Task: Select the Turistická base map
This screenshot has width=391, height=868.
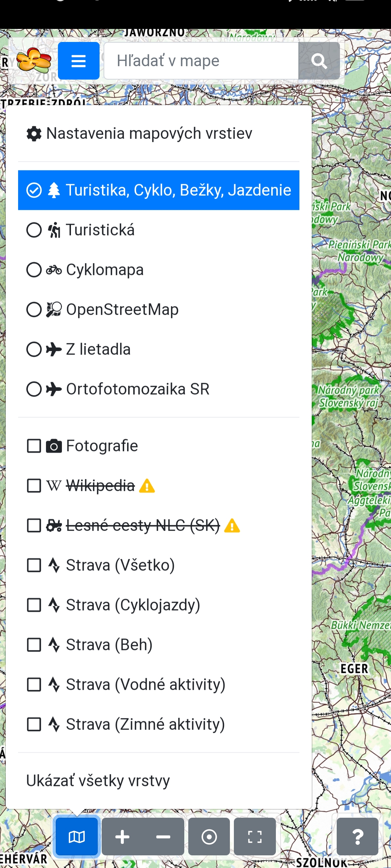Action: click(100, 230)
